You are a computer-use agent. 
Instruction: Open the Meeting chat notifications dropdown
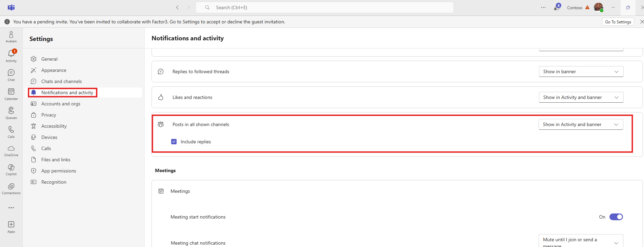click(x=581, y=241)
